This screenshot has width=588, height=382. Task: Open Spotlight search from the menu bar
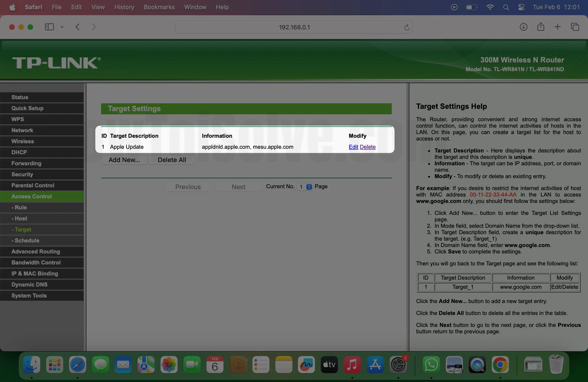506,7
